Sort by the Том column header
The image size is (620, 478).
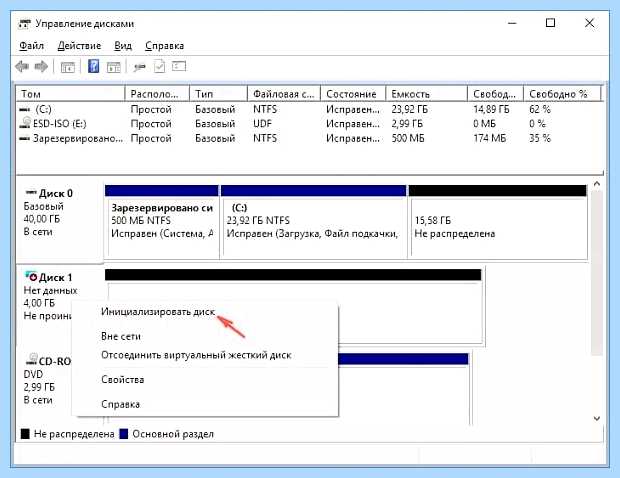click(x=70, y=94)
